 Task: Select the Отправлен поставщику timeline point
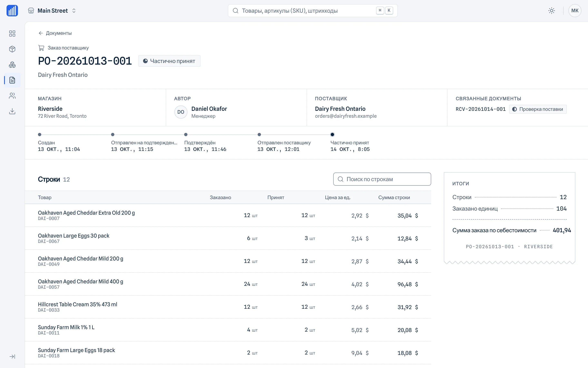click(259, 135)
